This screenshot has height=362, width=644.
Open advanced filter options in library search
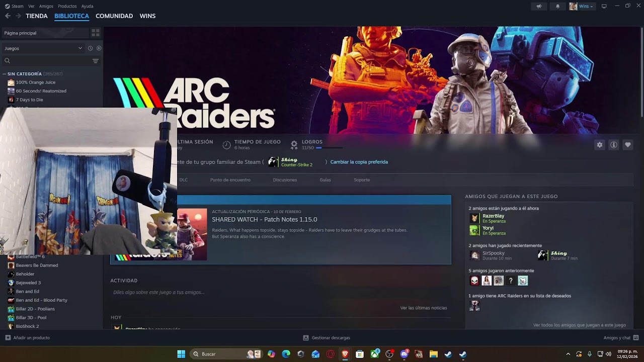(x=96, y=61)
